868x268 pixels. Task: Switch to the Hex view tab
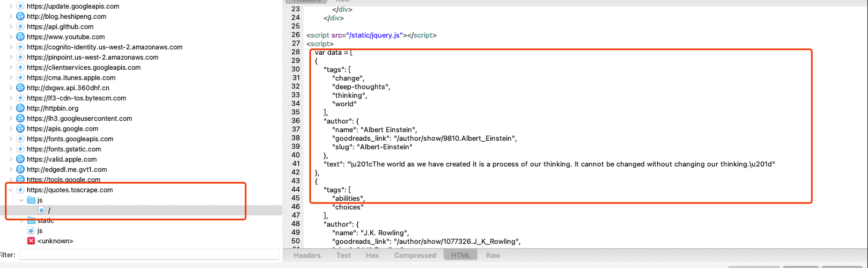pos(372,256)
